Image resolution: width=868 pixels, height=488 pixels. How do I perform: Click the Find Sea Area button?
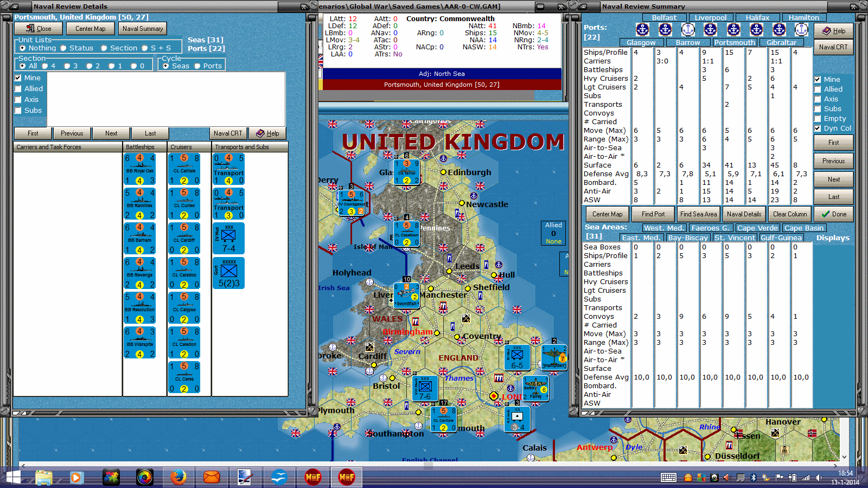pos(699,214)
